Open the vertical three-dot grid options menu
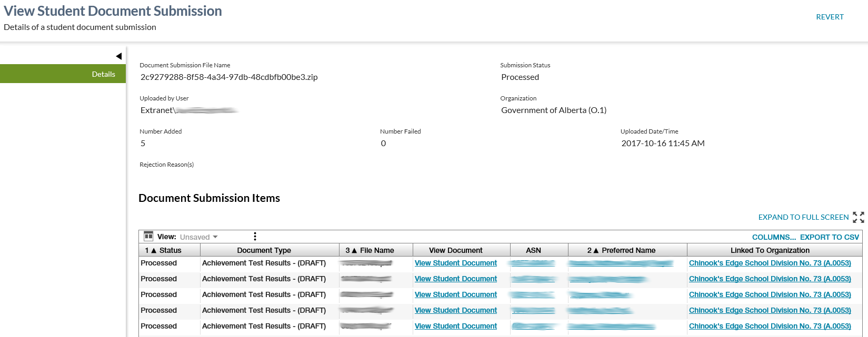 (x=255, y=237)
